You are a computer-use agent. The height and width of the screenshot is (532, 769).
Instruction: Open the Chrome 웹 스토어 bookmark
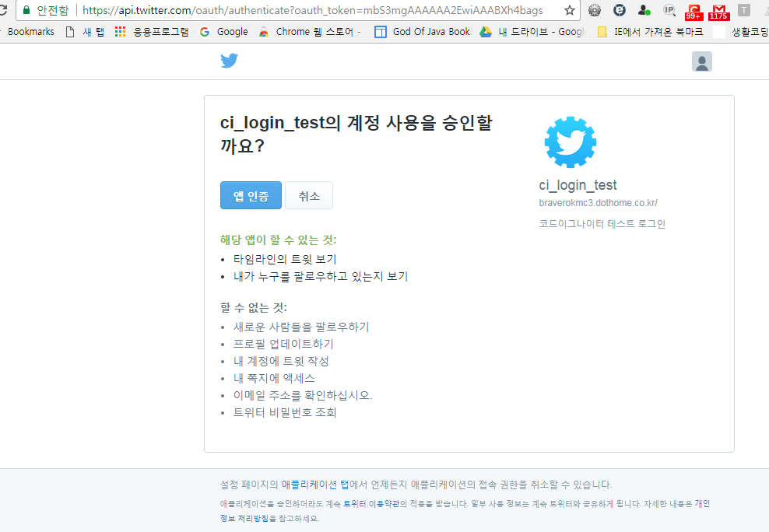click(310, 32)
